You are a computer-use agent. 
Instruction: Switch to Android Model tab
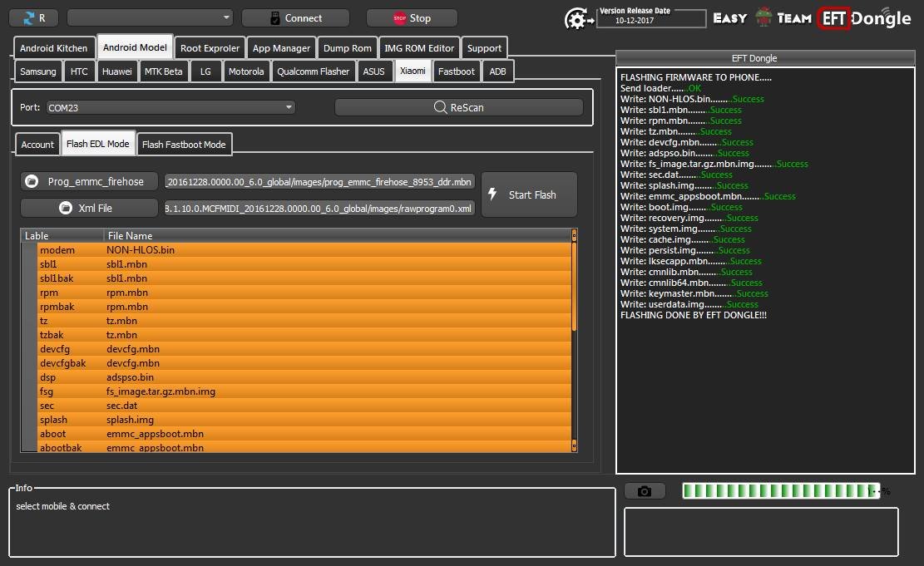tap(135, 47)
